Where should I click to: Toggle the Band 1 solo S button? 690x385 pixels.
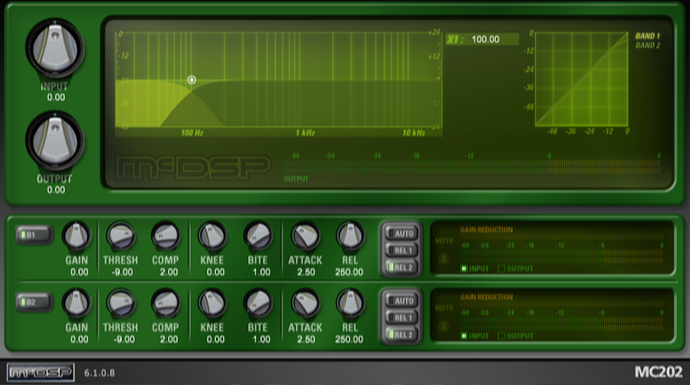pyautogui.click(x=444, y=259)
